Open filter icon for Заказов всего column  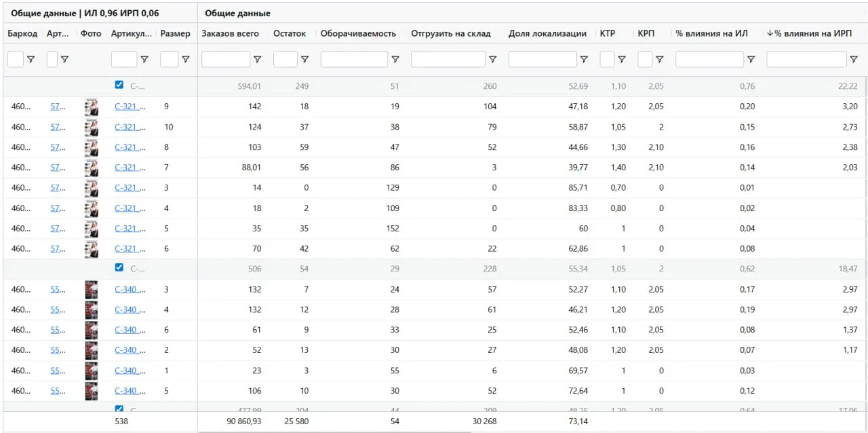coord(257,60)
